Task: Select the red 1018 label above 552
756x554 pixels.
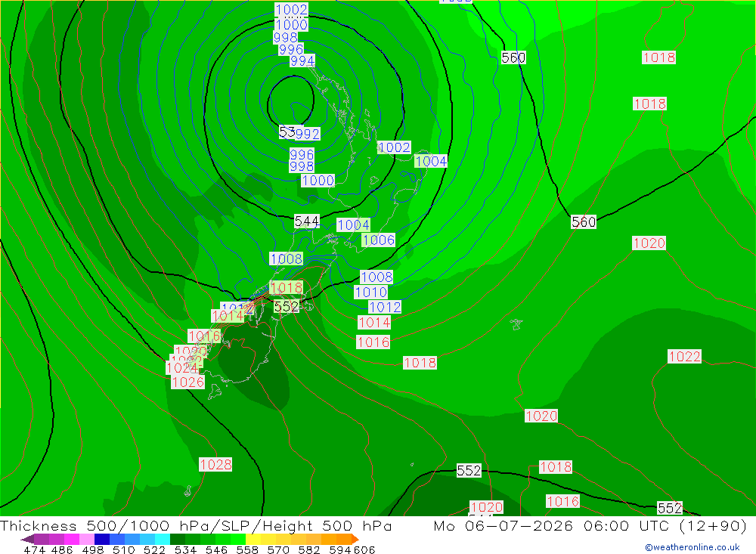Action: [287, 288]
